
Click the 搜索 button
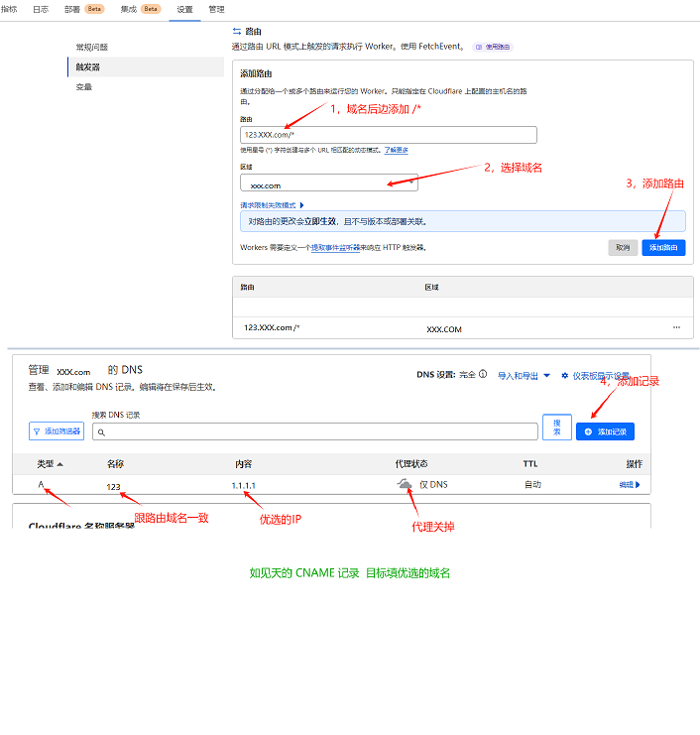(x=557, y=428)
